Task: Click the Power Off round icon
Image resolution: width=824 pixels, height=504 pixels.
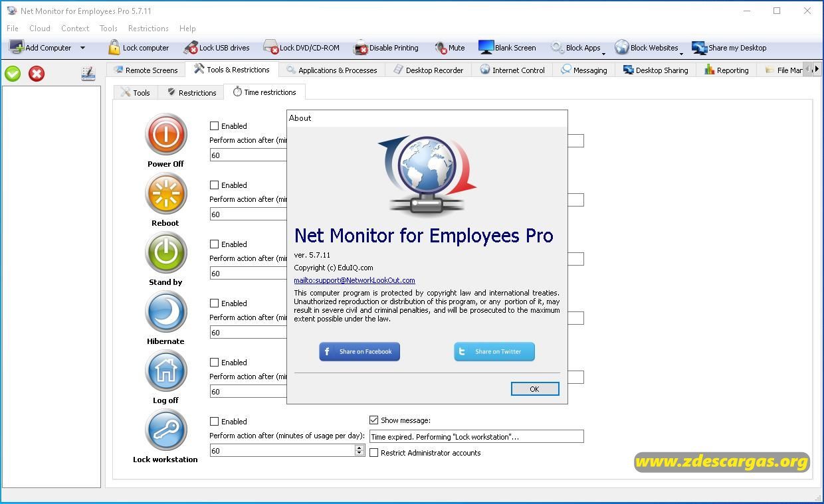Action: point(165,135)
